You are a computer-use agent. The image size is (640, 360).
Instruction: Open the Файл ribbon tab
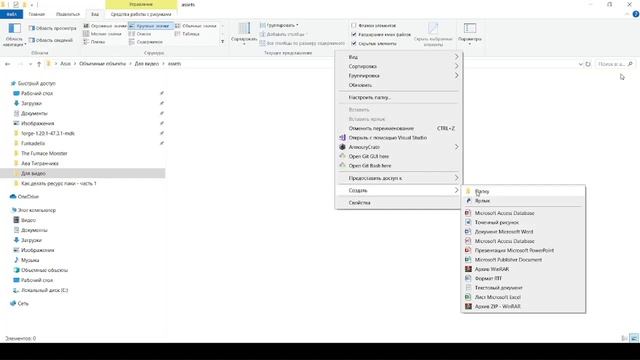coord(11,14)
